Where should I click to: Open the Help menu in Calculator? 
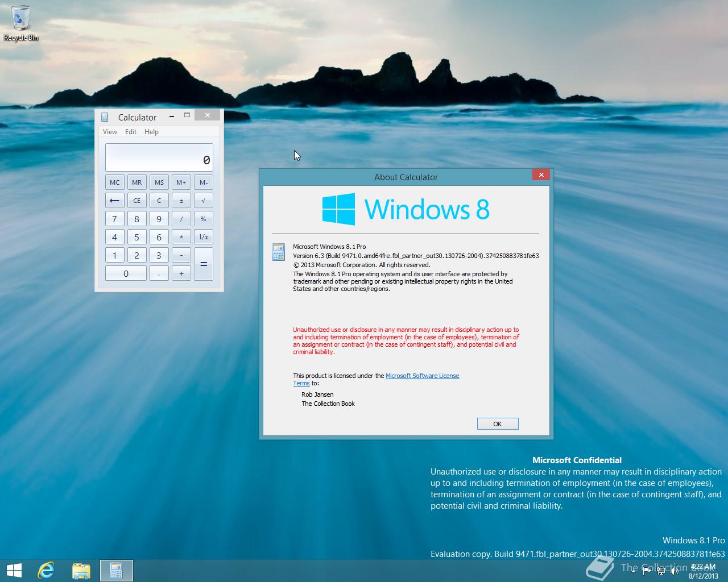coord(151,131)
